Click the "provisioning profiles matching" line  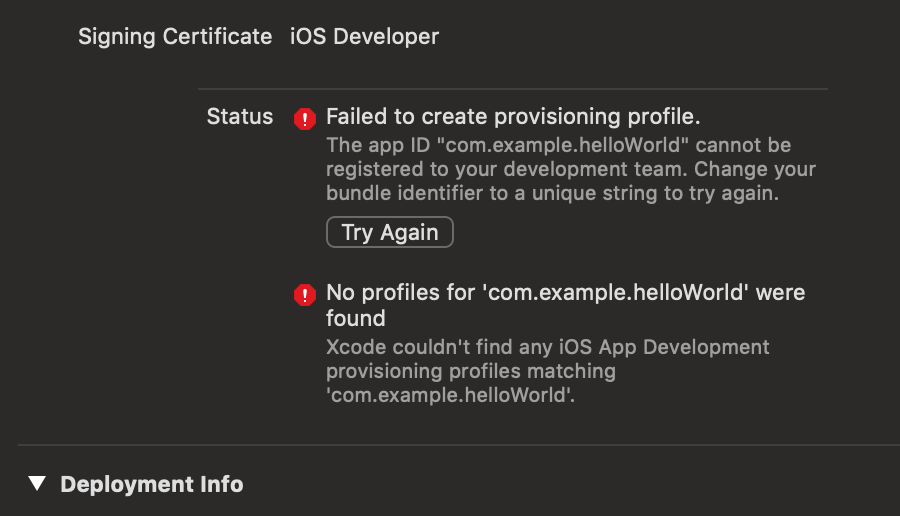click(x=471, y=371)
